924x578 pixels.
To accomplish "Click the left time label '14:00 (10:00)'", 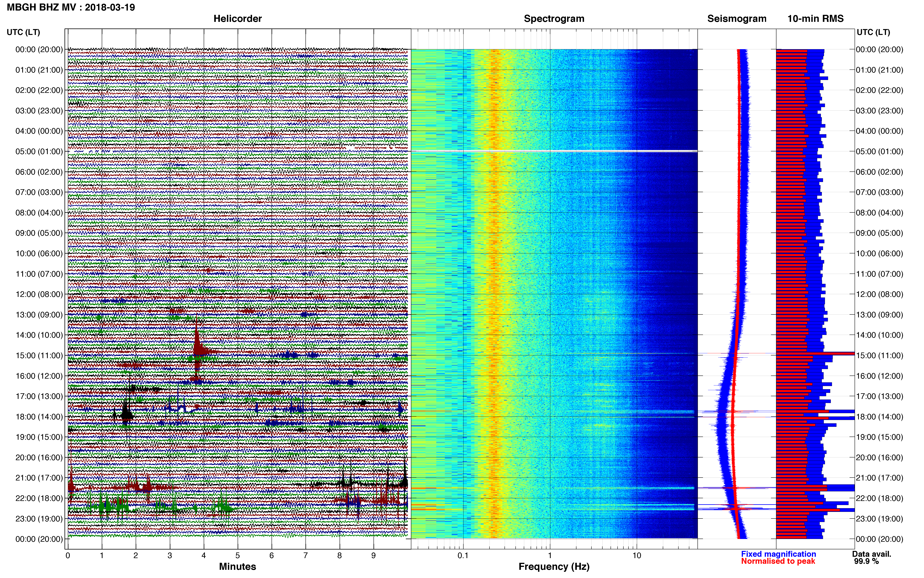I will coord(39,335).
